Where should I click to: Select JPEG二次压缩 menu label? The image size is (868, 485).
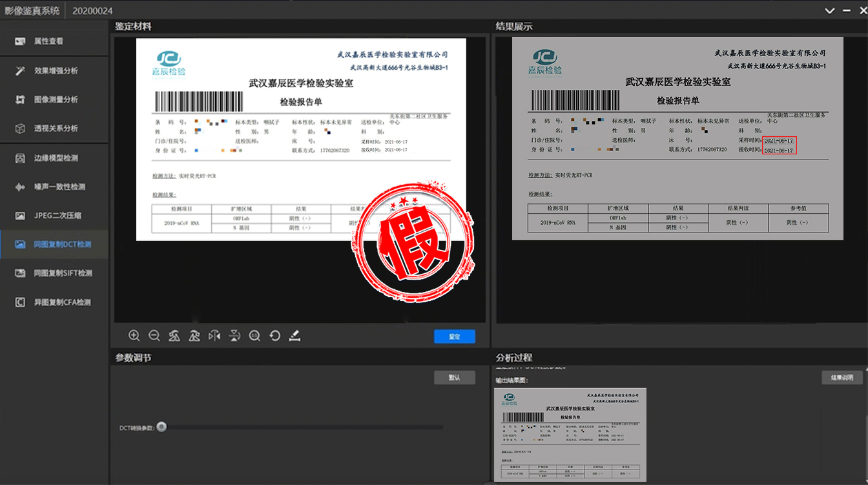(x=57, y=216)
